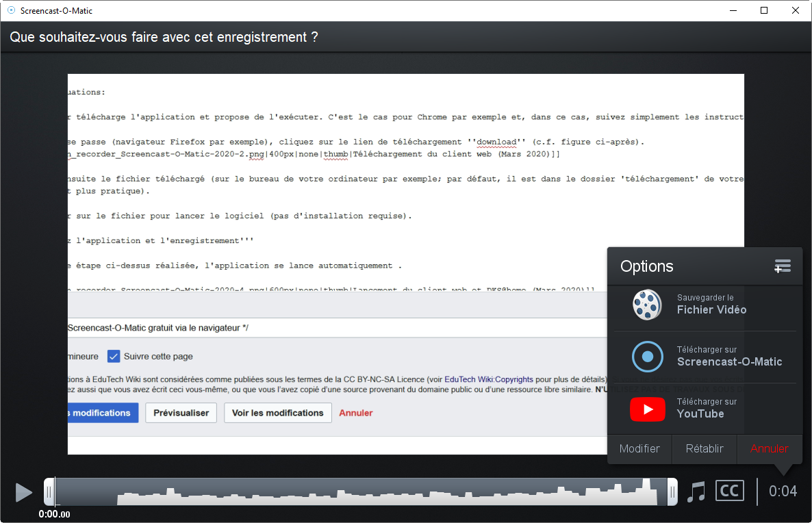Click the 0:04 duration readout
The height and width of the screenshot is (523, 812).
[x=783, y=491]
